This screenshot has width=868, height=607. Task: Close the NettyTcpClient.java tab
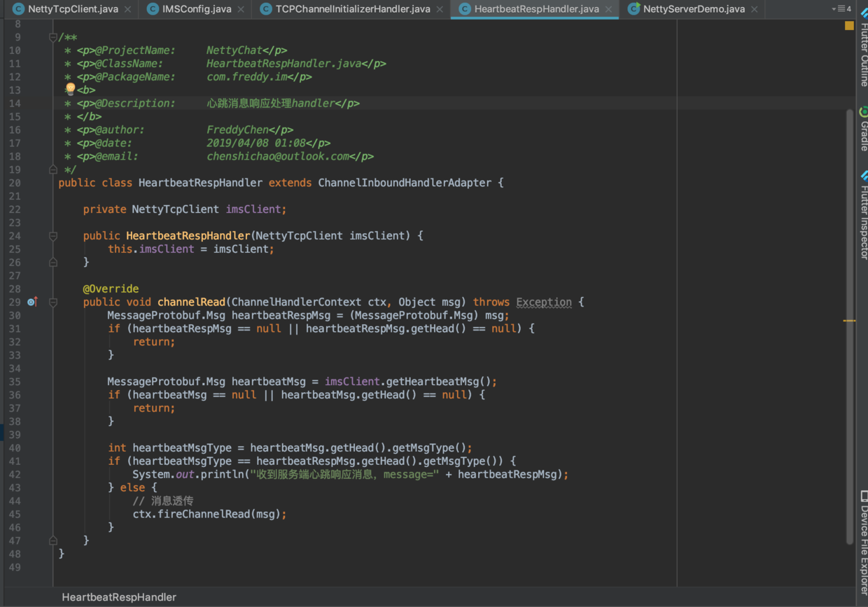127,10
